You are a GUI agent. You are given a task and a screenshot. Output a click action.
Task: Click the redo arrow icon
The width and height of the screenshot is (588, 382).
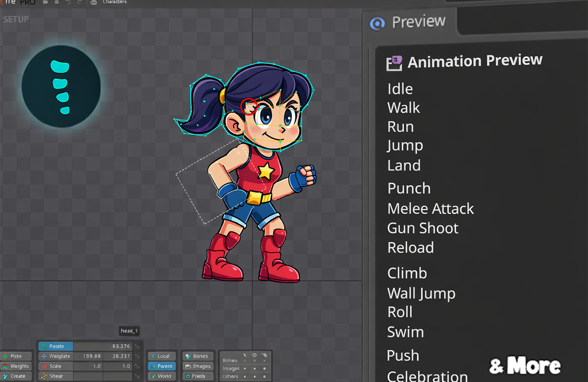pyautogui.click(x=79, y=2)
